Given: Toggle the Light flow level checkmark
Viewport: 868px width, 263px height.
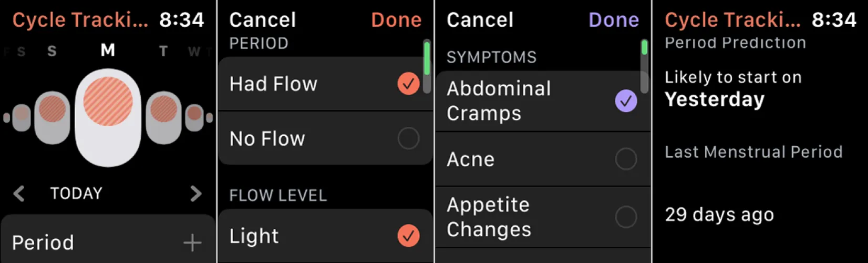Looking at the screenshot, I should tap(408, 236).
